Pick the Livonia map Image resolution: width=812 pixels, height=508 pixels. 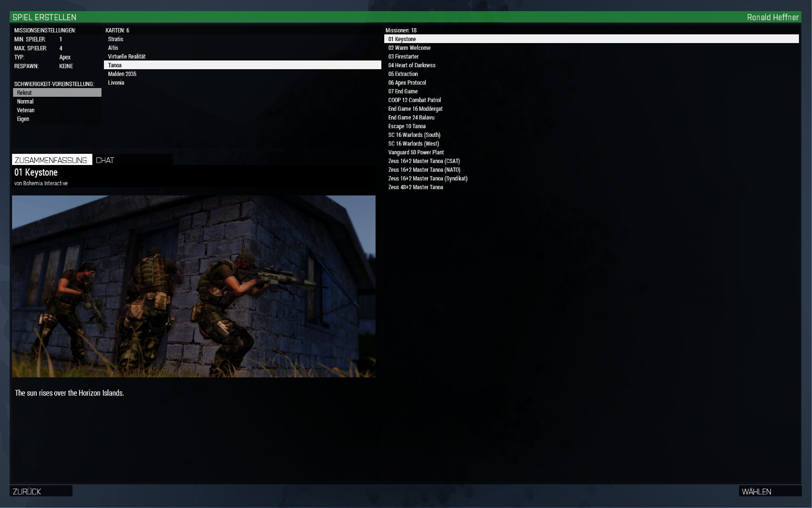(x=242, y=83)
